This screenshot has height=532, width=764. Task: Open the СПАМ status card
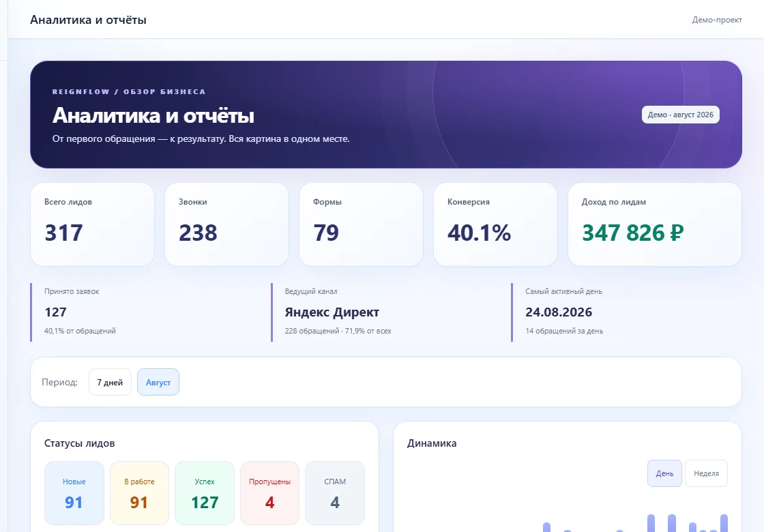(335, 493)
